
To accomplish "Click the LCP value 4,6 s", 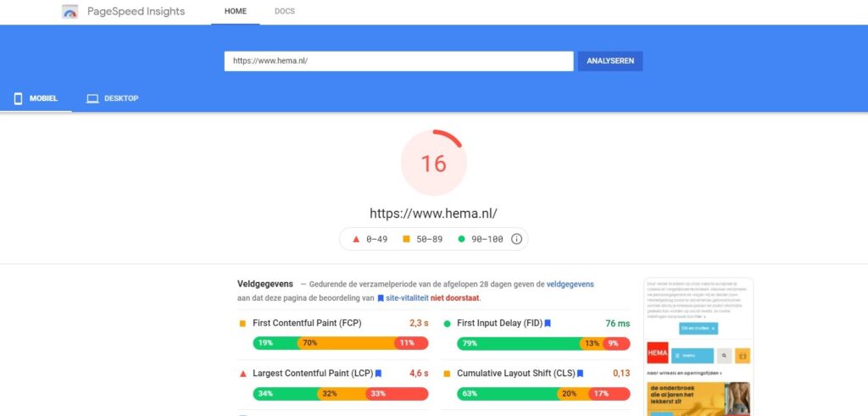I will tap(419, 374).
